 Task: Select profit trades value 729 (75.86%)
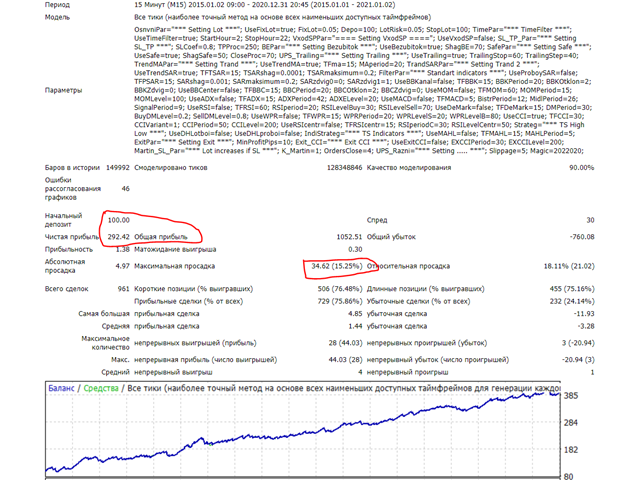pyautogui.click(x=340, y=302)
